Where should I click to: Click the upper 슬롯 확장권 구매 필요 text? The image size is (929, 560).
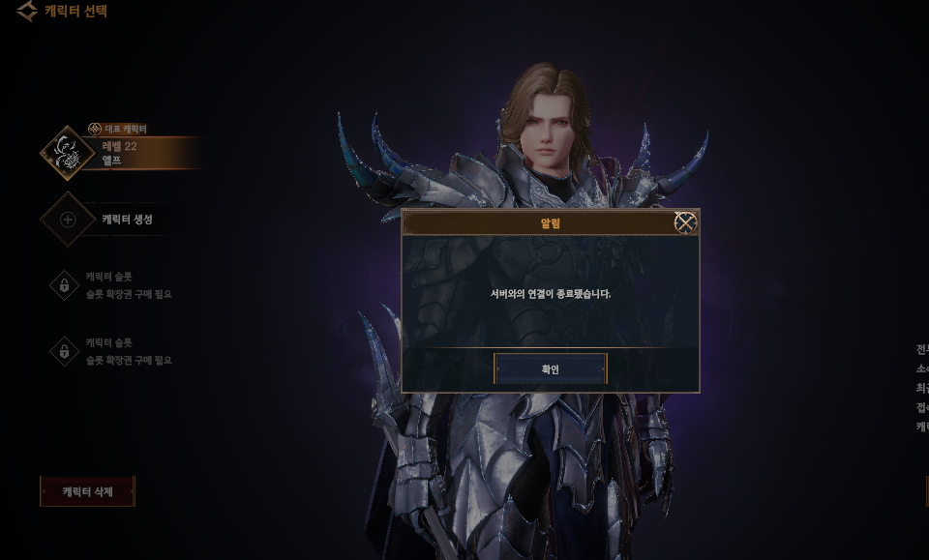click(x=129, y=294)
